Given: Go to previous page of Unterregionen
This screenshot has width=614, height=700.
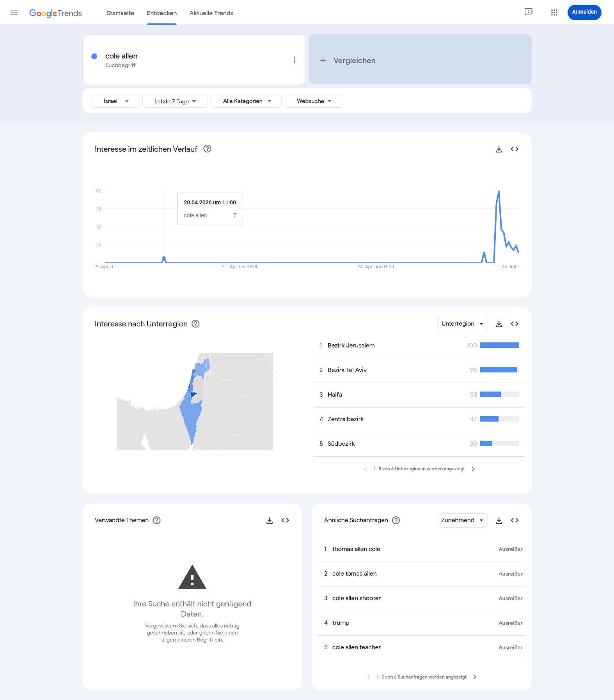Looking at the screenshot, I should (366, 469).
